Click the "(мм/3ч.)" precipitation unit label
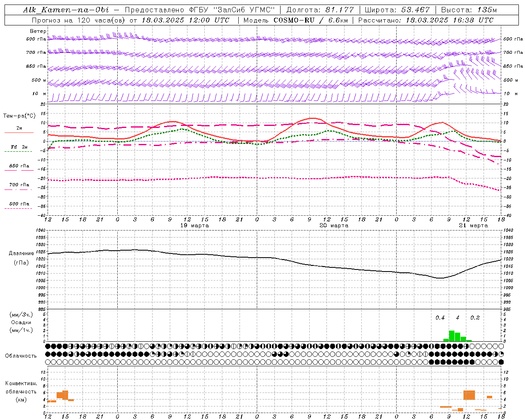The width and height of the screenshot is (525, 420). pos(21,315)
